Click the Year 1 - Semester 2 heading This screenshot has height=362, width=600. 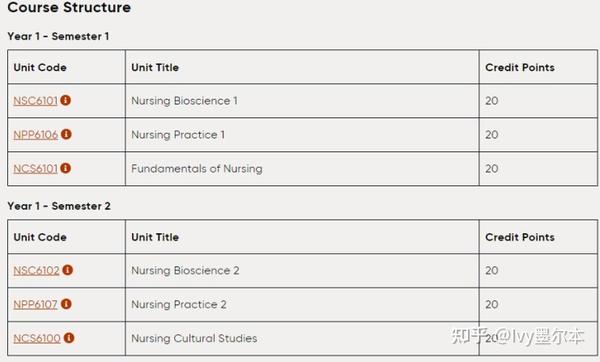pyautogui.click(x=59, y=206)
